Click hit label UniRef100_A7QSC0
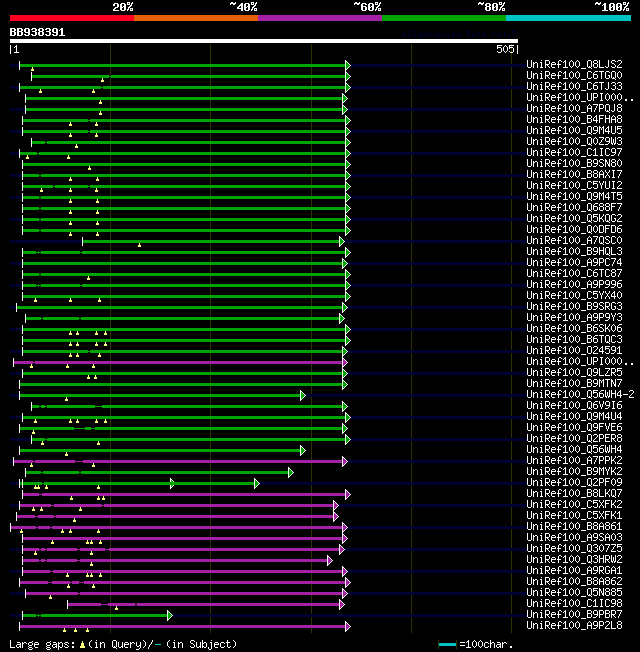640x652 pixels. (x=574, y=240)
